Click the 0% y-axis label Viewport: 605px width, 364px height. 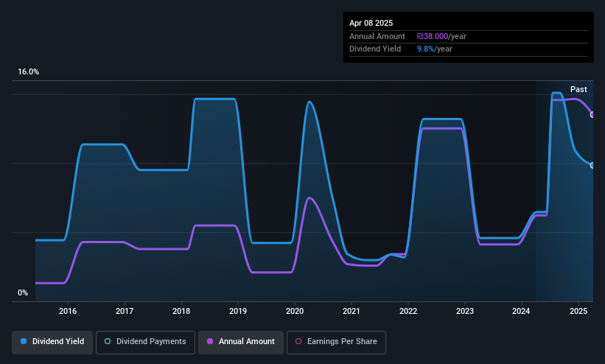23,293
